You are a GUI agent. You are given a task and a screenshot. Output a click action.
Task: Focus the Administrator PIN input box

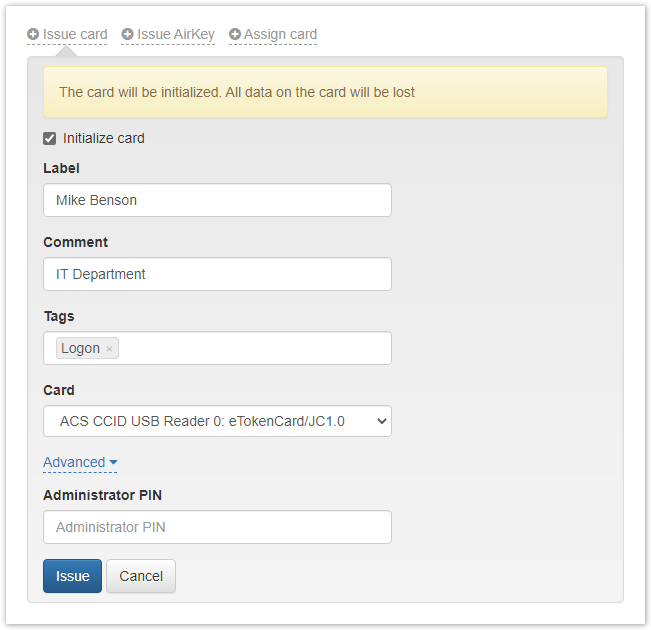click(217, 527)
